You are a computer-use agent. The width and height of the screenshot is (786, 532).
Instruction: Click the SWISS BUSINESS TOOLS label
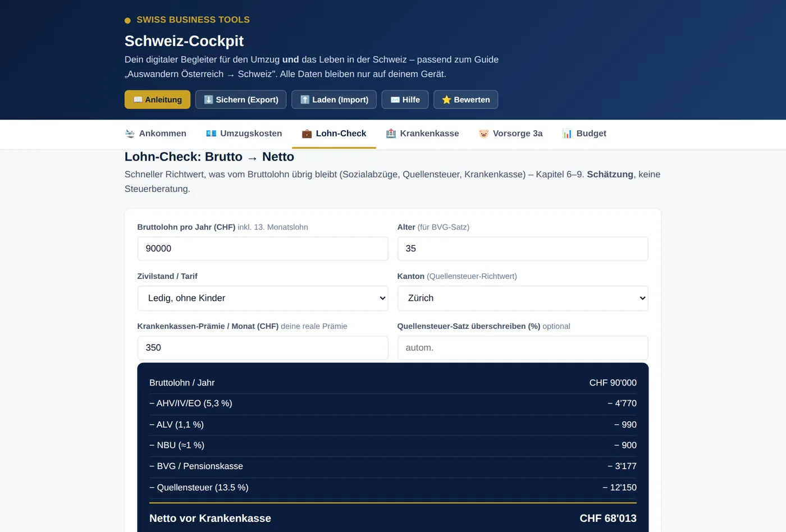[x=193, y=20]
